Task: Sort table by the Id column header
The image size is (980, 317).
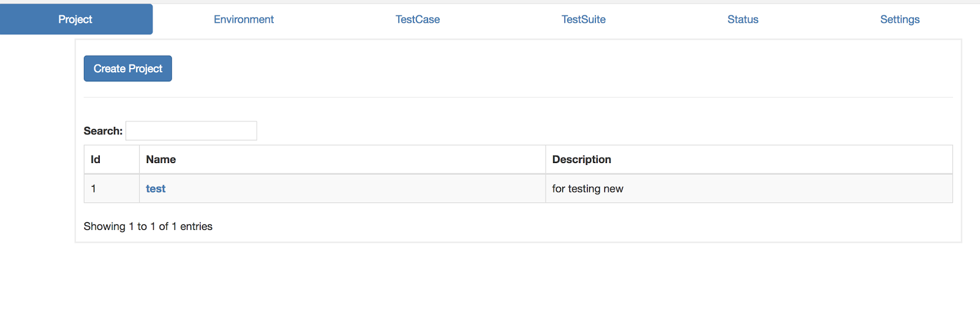Action: click(96, 159)
